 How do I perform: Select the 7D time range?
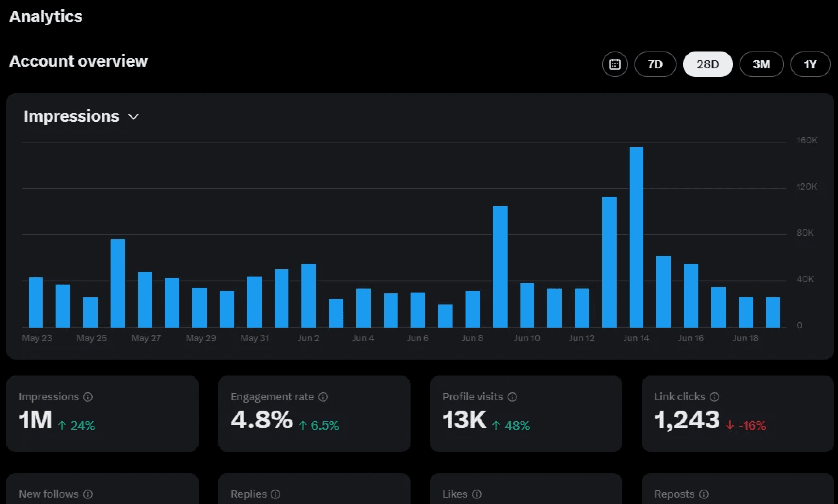click(x=655, y=64)
